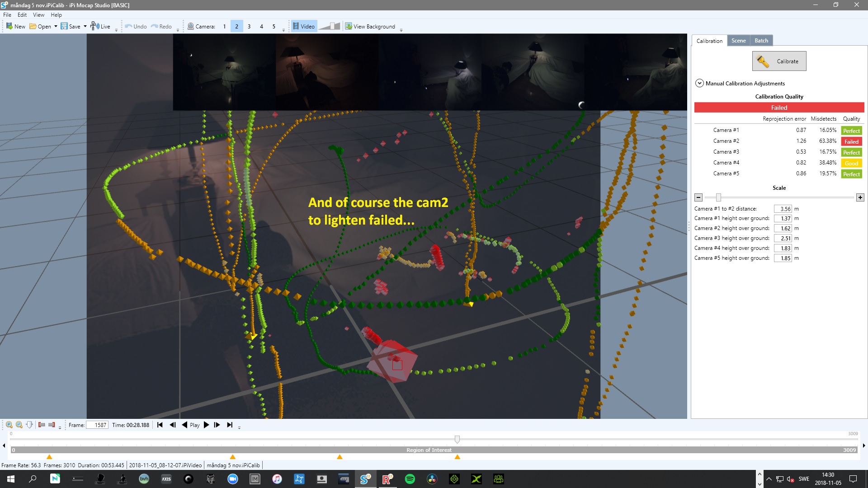The width and height of the screenshot is (868, 488).
Task: Step forward one frame
Action: 217,425
